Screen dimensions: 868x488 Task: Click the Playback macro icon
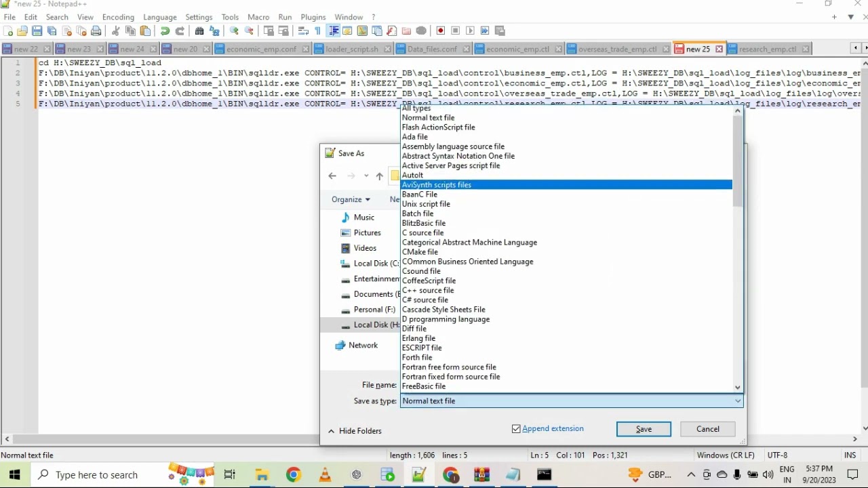click(470, 30)
